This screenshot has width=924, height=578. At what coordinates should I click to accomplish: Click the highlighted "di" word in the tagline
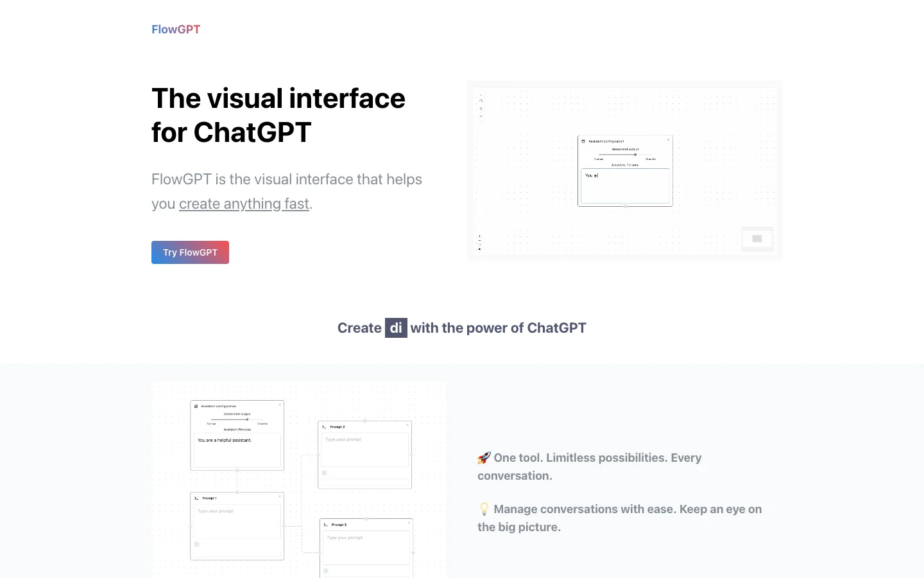point(396,328)
